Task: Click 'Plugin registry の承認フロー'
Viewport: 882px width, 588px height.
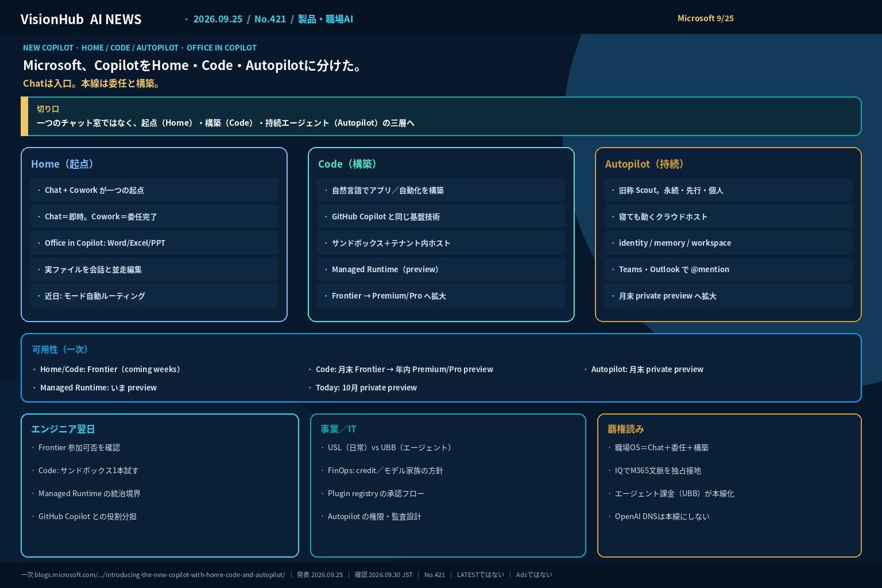Action: coord(376,493)
